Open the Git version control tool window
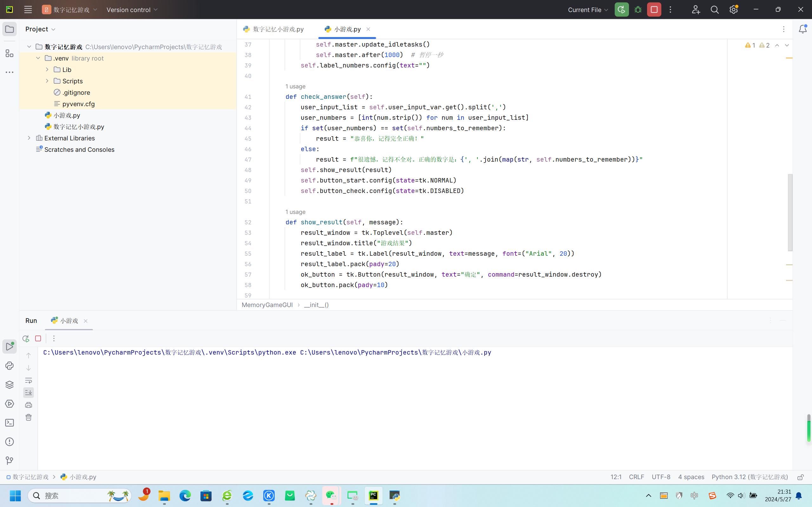This screenshot has height=507, width=812. pyautogui.click(x=10, y=461)
